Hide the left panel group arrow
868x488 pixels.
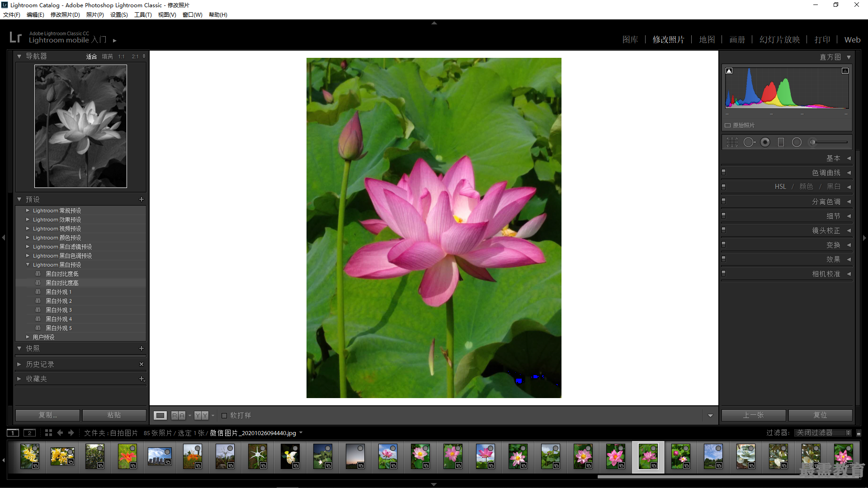pyautogui.click(x=4, y=238)
